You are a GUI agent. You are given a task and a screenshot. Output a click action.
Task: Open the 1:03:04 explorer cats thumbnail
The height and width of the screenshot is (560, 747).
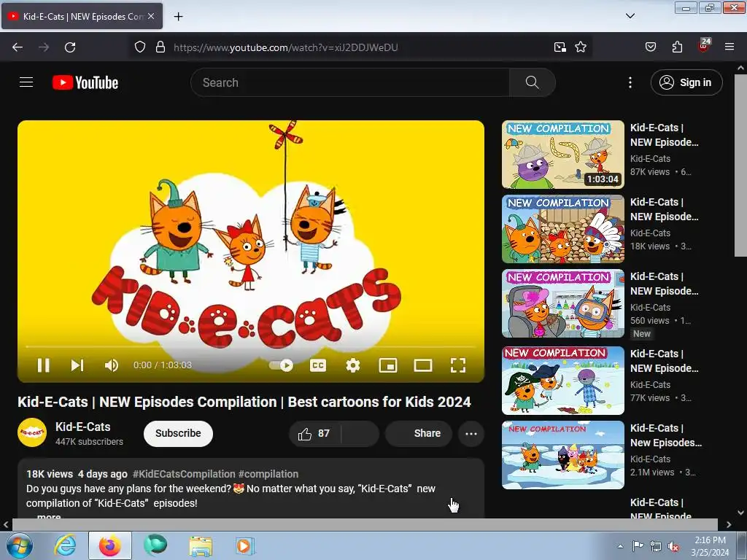point(562,155)
